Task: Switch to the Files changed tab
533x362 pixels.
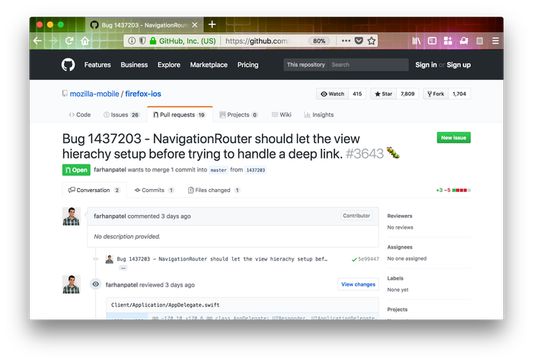Action: 214,190
